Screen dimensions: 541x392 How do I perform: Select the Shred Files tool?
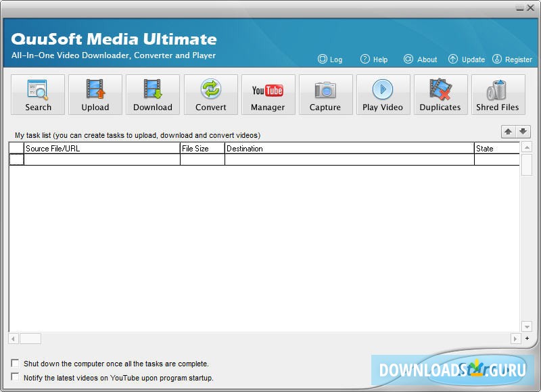click(x=498, y=95)
